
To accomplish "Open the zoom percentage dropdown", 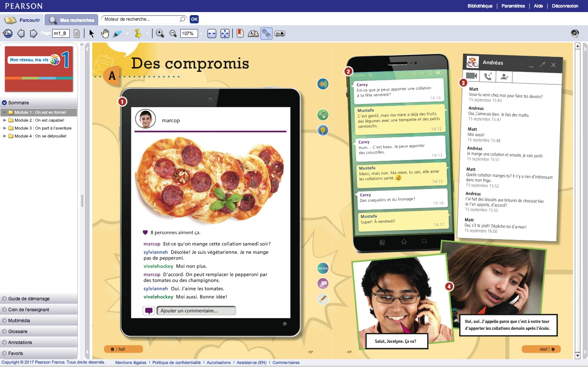I will [x=201, y=33].
